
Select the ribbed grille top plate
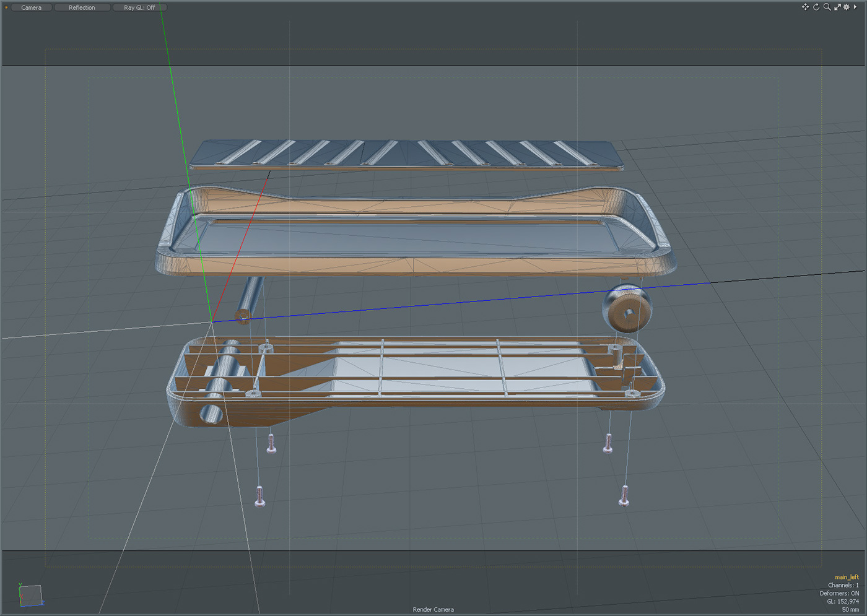[x=406, y=154]
